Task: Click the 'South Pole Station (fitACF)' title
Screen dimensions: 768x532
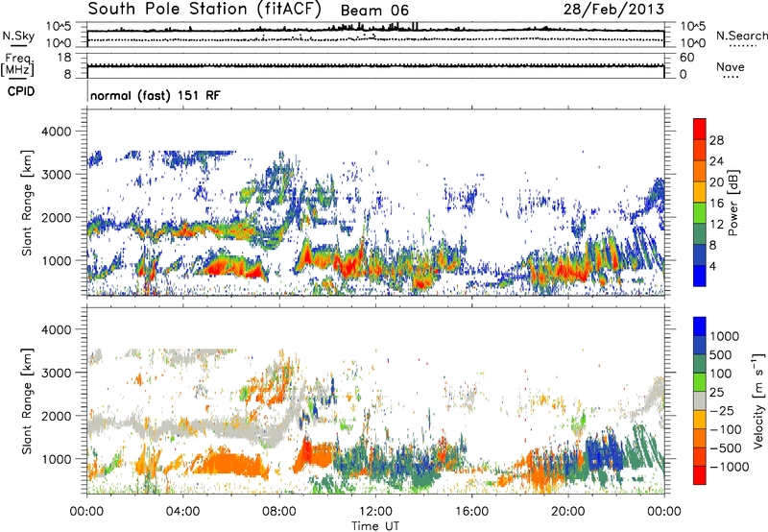Action: point(204,10)
